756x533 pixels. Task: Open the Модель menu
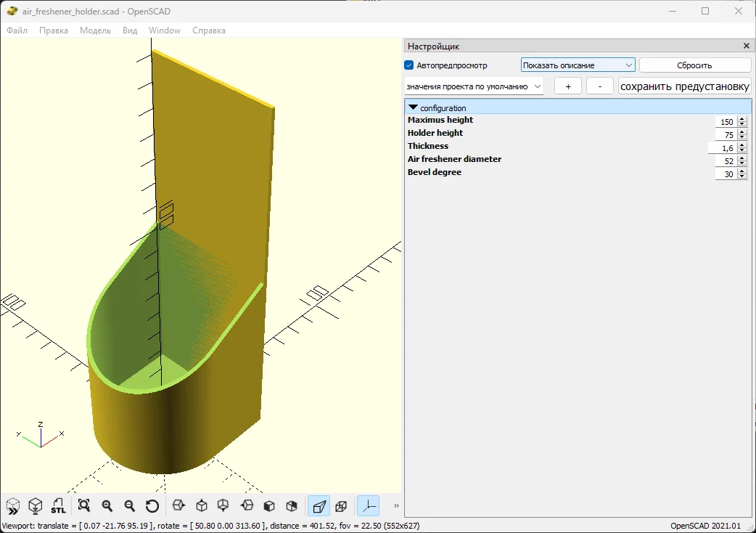click(x=95, y=30)
